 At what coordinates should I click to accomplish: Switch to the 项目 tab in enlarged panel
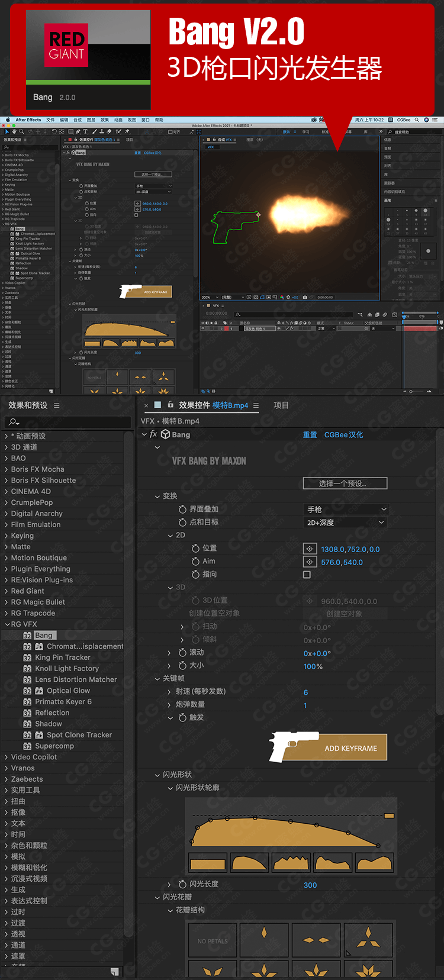(281, 405)
